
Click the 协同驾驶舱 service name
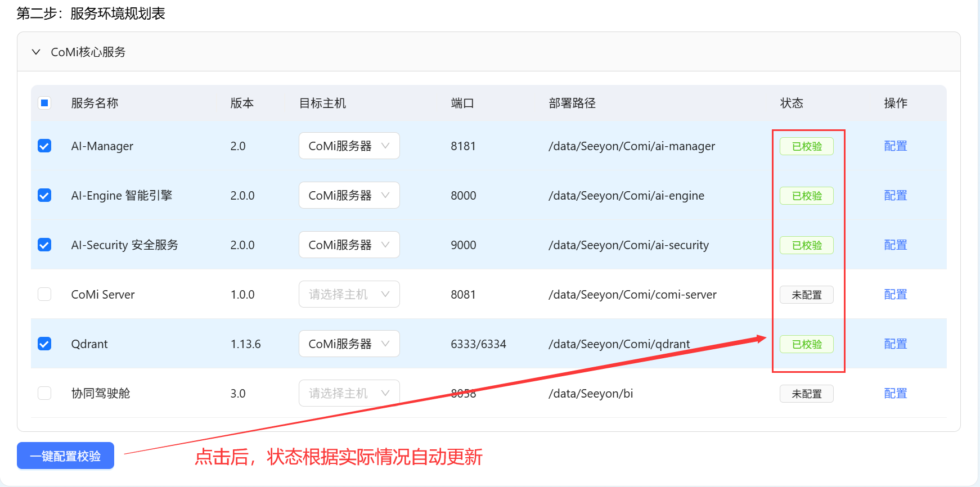click(101, 393)
